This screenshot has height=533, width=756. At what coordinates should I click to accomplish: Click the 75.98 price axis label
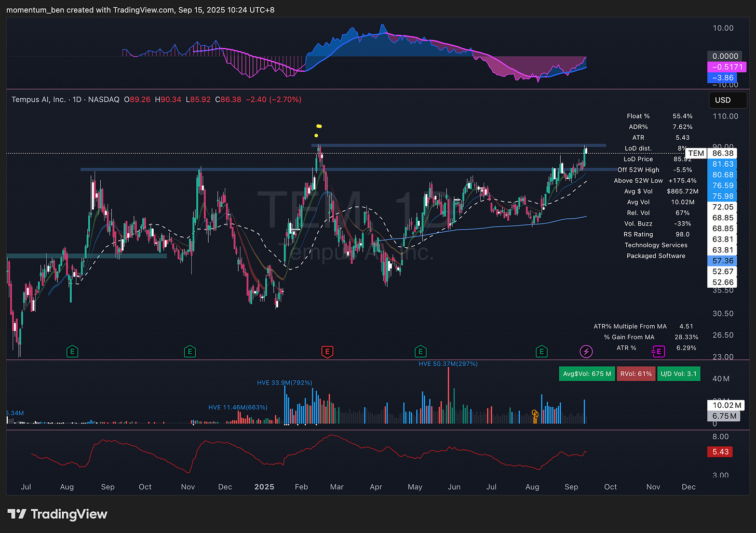point(722,196)
